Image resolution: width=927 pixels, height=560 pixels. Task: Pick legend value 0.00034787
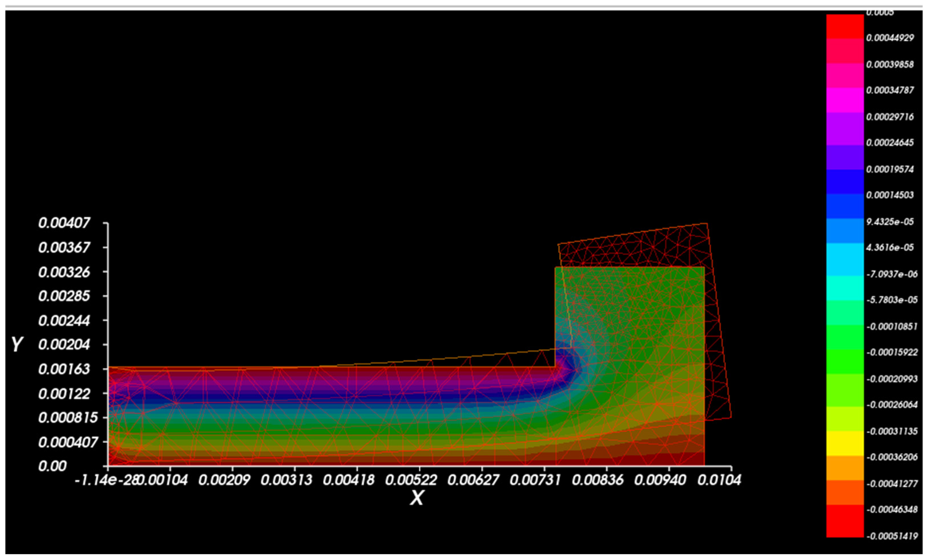[x=890, y=90]
